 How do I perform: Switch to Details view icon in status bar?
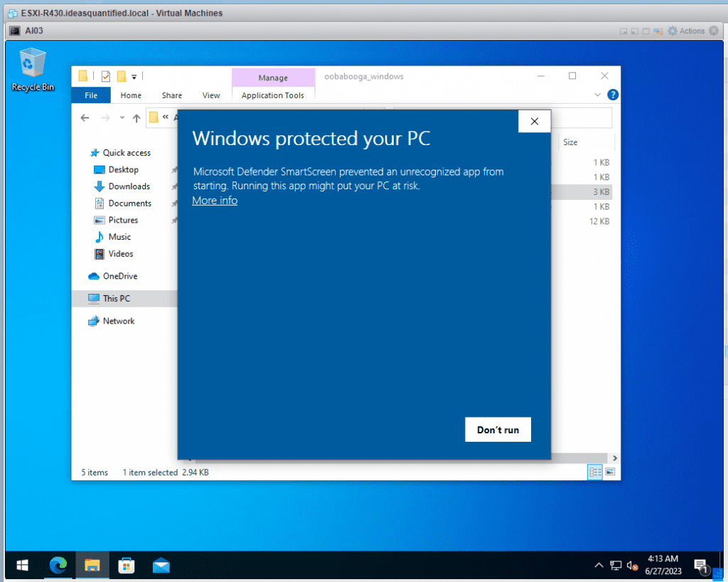point(595,472)
